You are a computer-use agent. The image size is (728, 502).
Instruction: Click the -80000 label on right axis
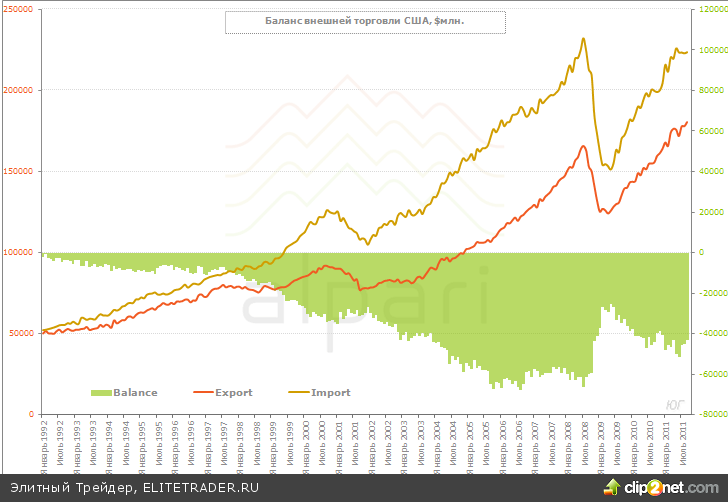[713, 414]
